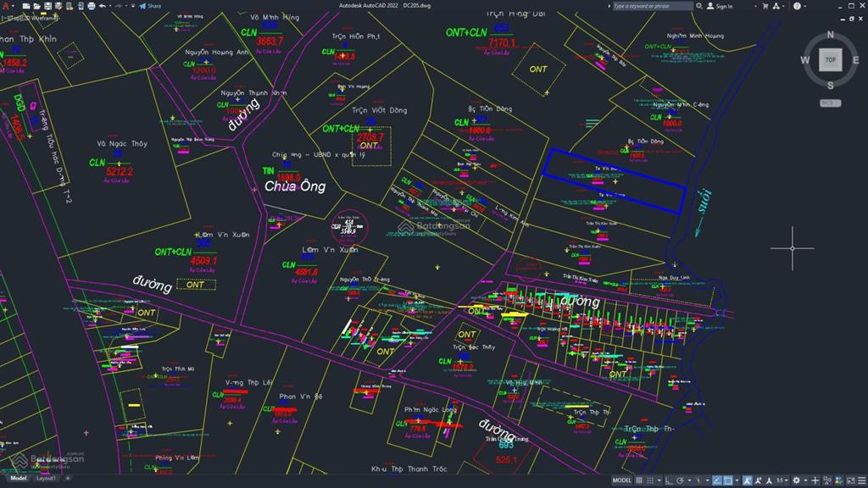Viewport: 868px width, 488px height.
Task: Switch to the Model tab
Action: pos(18,478)
